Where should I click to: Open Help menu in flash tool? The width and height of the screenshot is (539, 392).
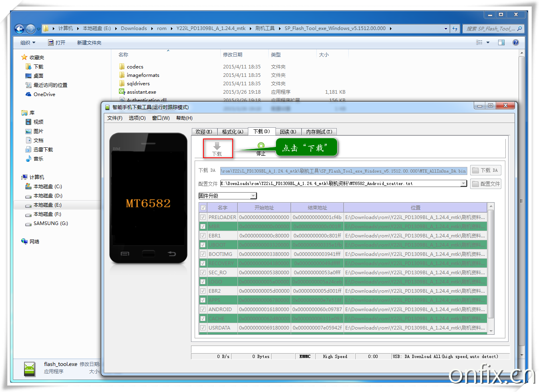coord(184,118)
